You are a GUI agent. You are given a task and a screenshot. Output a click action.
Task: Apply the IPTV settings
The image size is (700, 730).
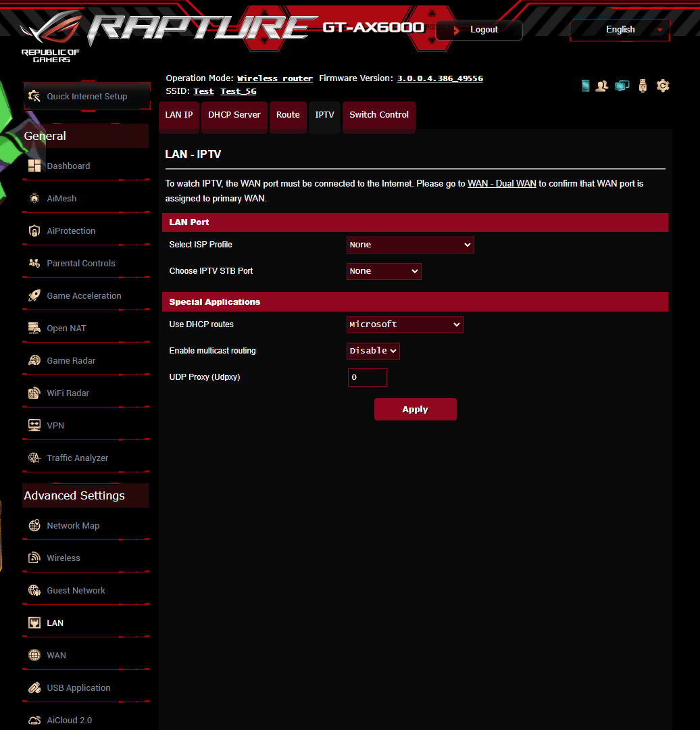pos(415,409)
